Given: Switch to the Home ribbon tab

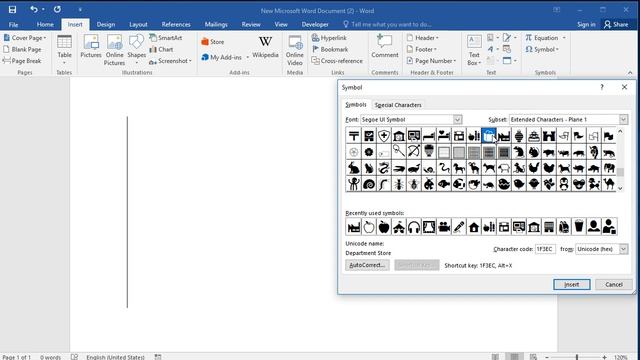Looking at the screenshot, I should tap(45, 24).
